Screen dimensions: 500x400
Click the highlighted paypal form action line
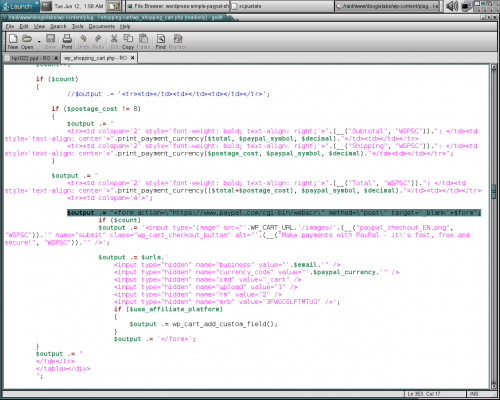(274, 213)
